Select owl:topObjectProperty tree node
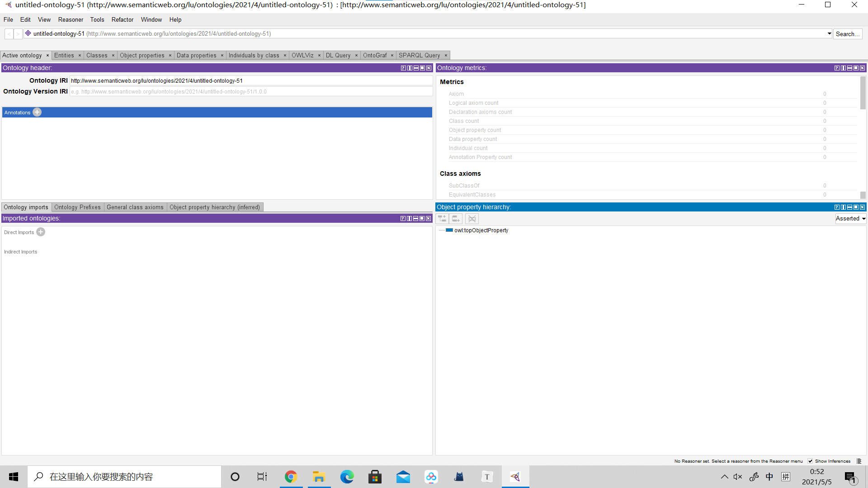 [481, 230]
